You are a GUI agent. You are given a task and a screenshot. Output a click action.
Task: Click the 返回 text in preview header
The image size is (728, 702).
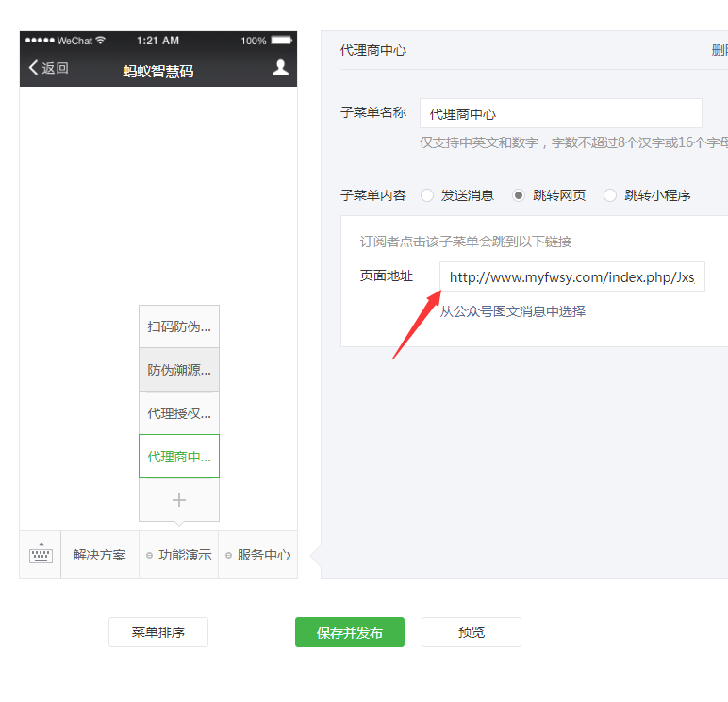tap(56, 68)
